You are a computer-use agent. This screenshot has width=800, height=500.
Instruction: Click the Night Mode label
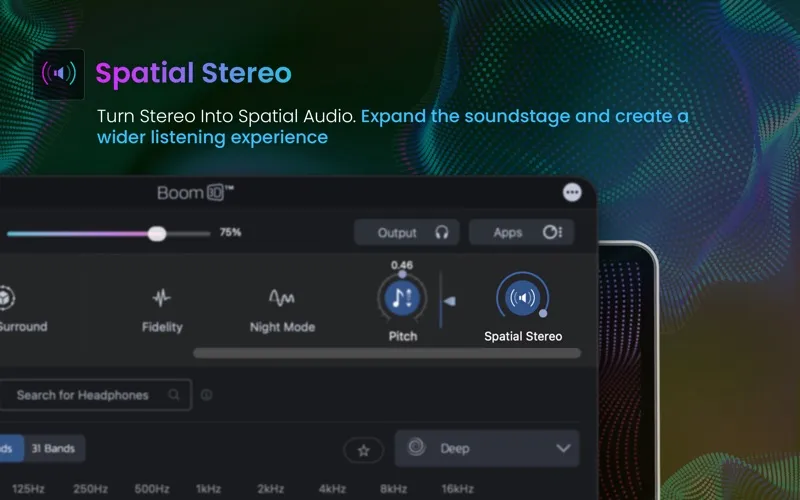tap(282, 327)
